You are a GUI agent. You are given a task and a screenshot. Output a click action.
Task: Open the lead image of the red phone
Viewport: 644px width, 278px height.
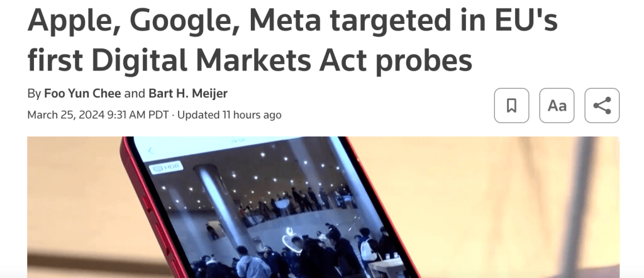click(323, 207)
